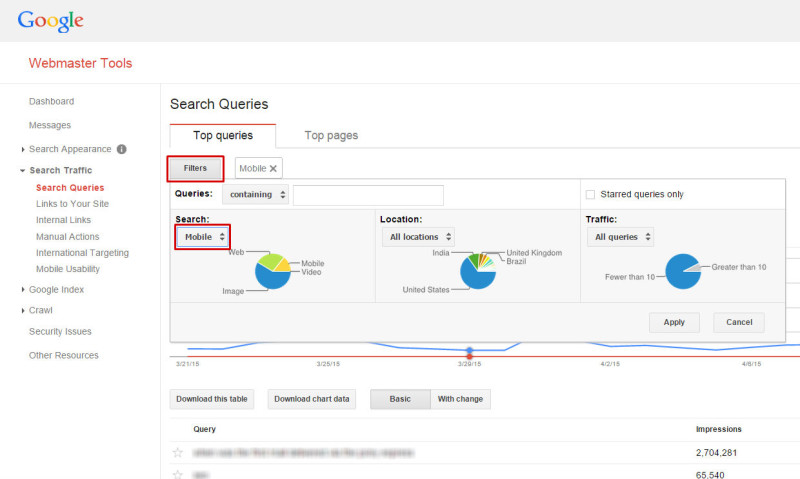Click the Google logo
Image resolution: width=800 pixels, height=479 pixels.
pyautogui.click(x=50, y=21)
